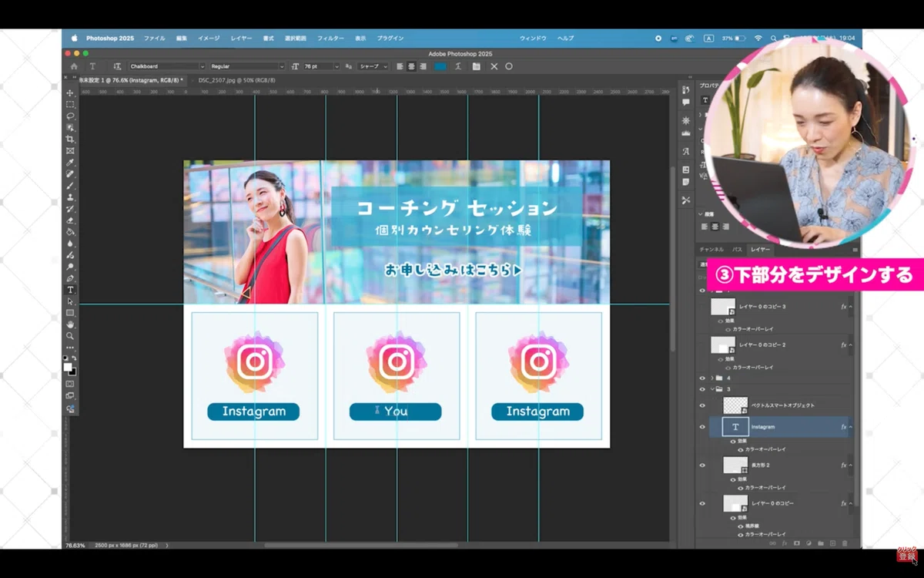Open the Apple menu
The image size is (924, 578).
coord(75,38)
